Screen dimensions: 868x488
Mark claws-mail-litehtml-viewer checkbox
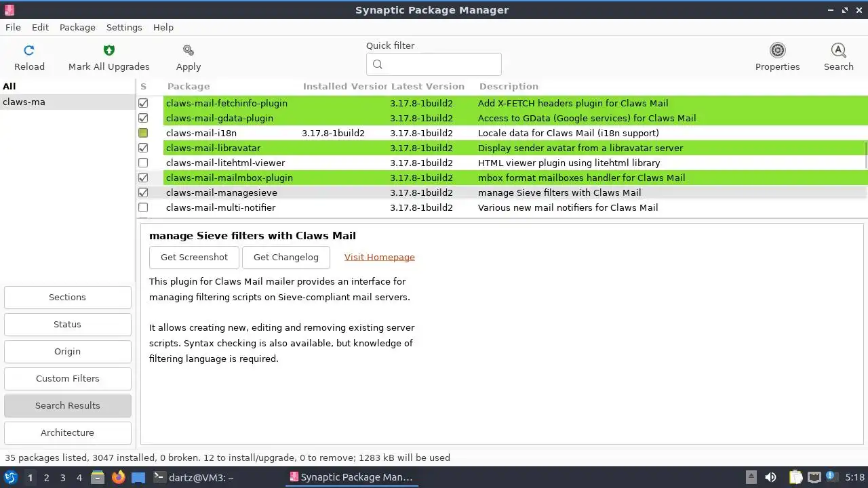[143, 163]
